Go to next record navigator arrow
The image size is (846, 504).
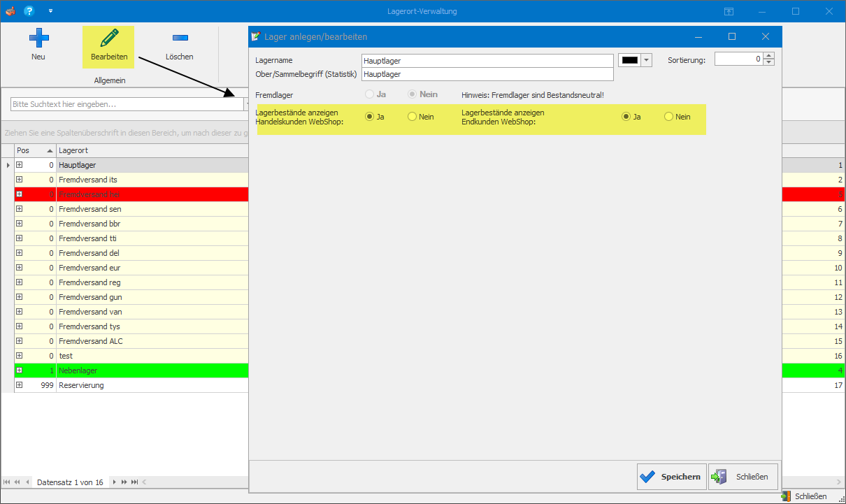click(x=115, y=482)
